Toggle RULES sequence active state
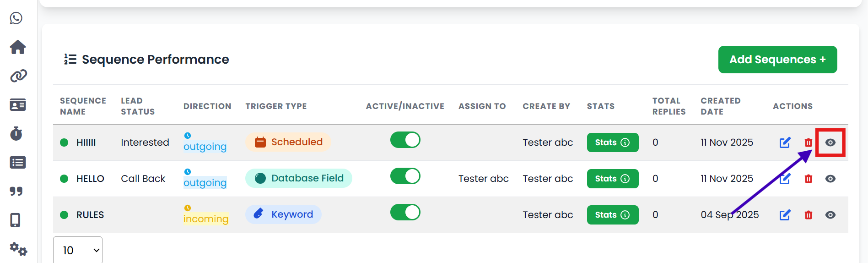Screen dimensions: 868x263 pyautogui.click(x=405, y=213)
